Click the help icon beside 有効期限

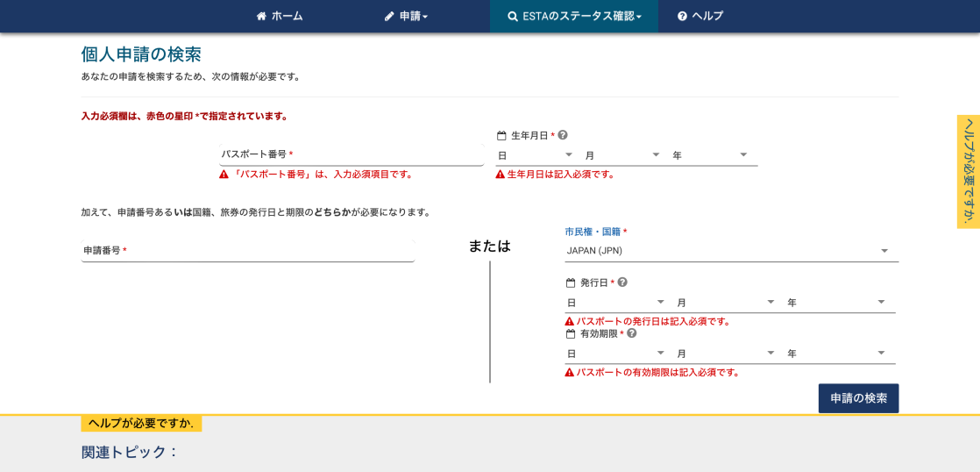click(631, 333)
